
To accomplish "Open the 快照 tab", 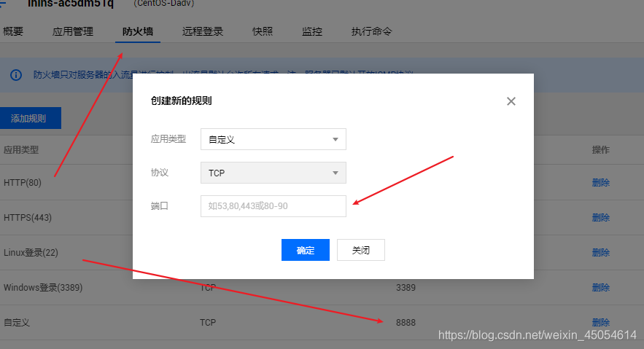I will [263, 31].
